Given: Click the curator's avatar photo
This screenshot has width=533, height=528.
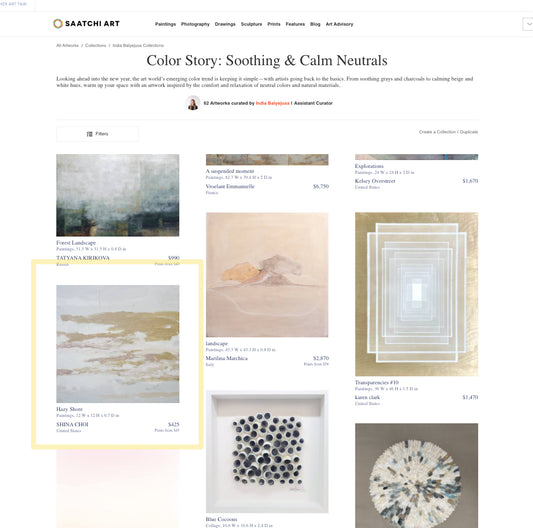Looking at the screenshot, I should 193,103.
